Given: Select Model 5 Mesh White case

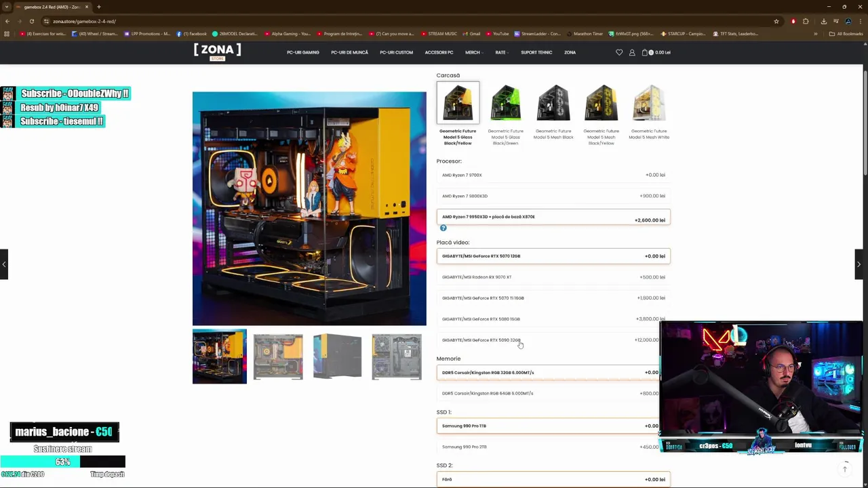Looking at the screenshot, I should [649, 102].
